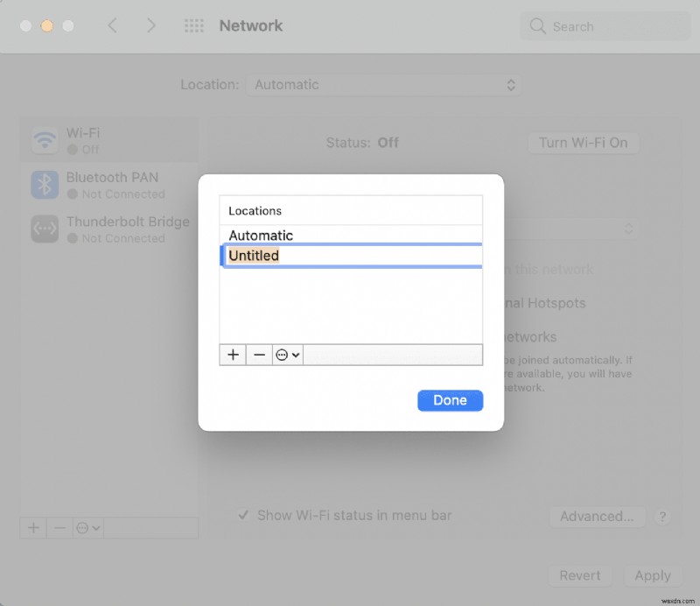Enable Show Wi-Fi status in menu bar

[245, 515]
